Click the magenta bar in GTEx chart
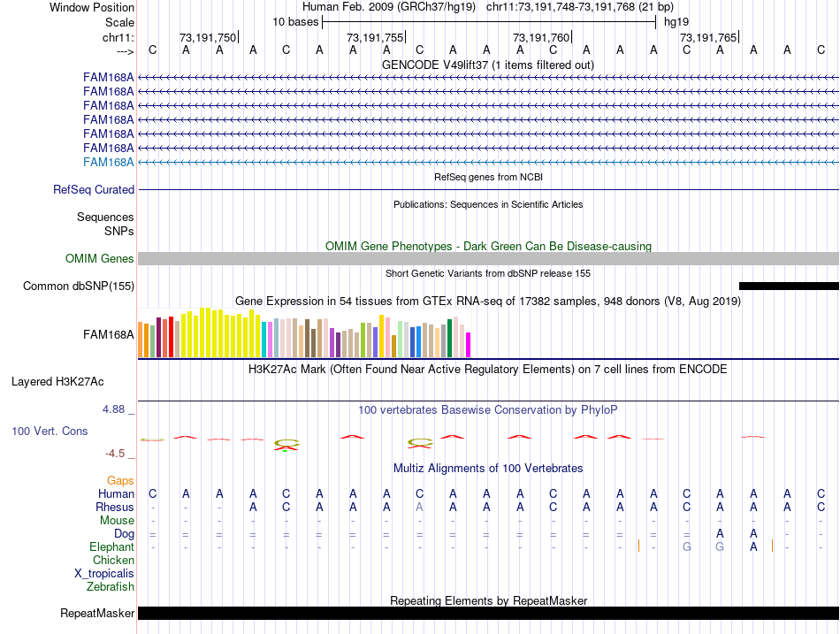The width and height of the screenshot is (840, 634). [x=468, y=345]
